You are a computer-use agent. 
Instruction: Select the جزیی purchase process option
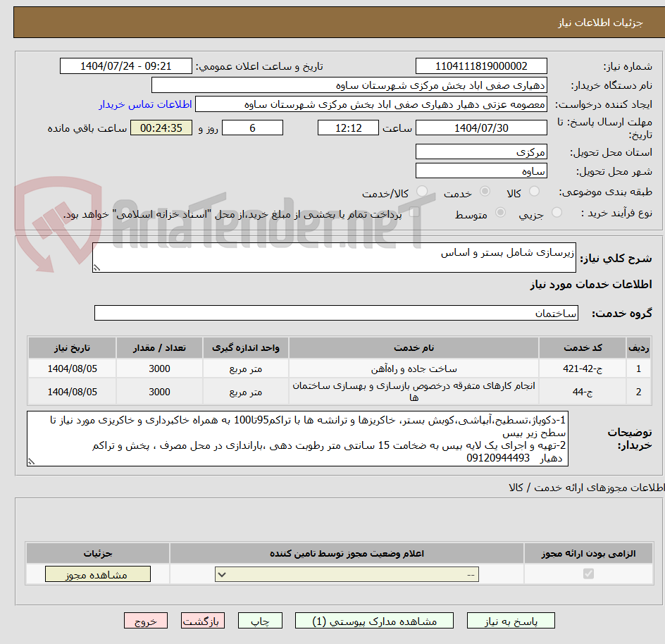pos(557,213)
